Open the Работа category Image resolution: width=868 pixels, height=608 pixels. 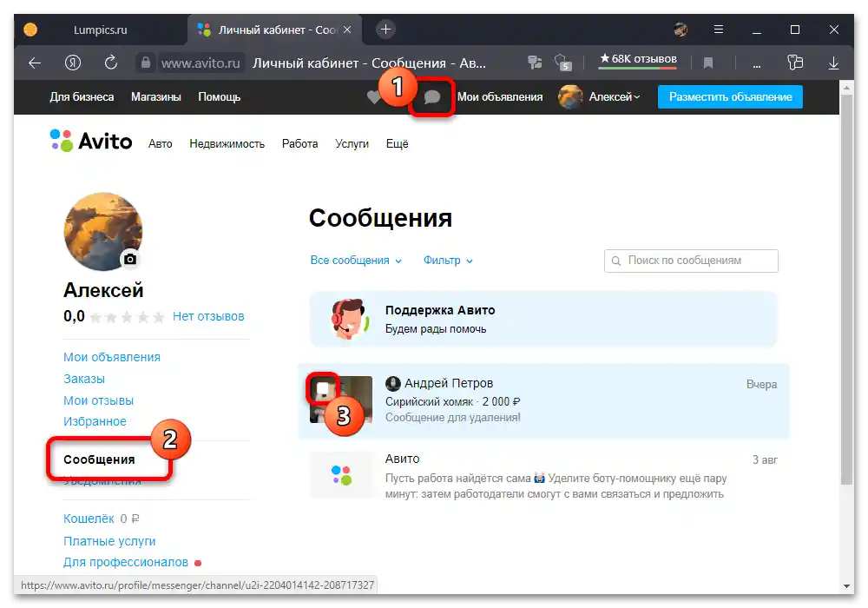300,144
